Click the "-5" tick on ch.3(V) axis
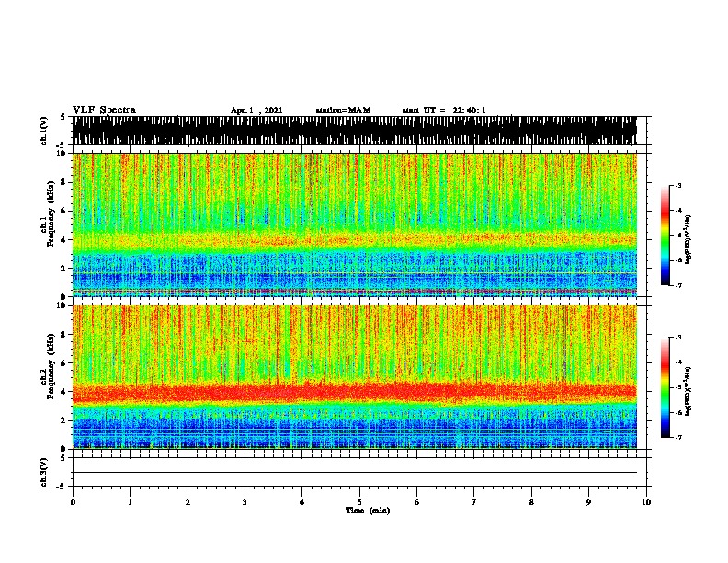 (62, 487)
